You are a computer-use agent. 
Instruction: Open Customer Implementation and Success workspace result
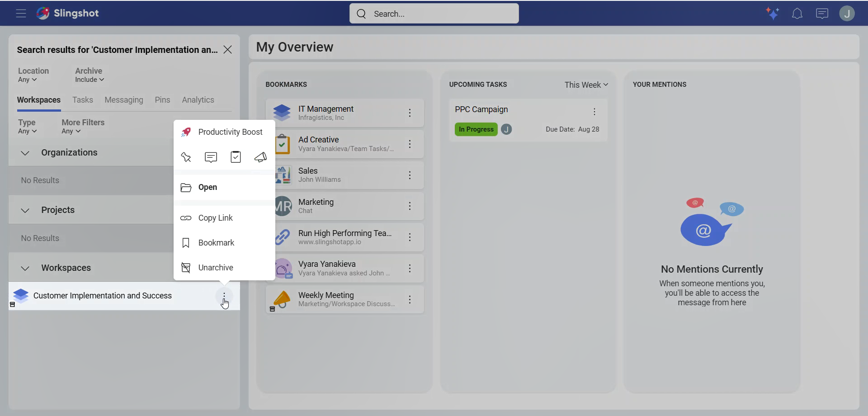(x=124, y=296)
